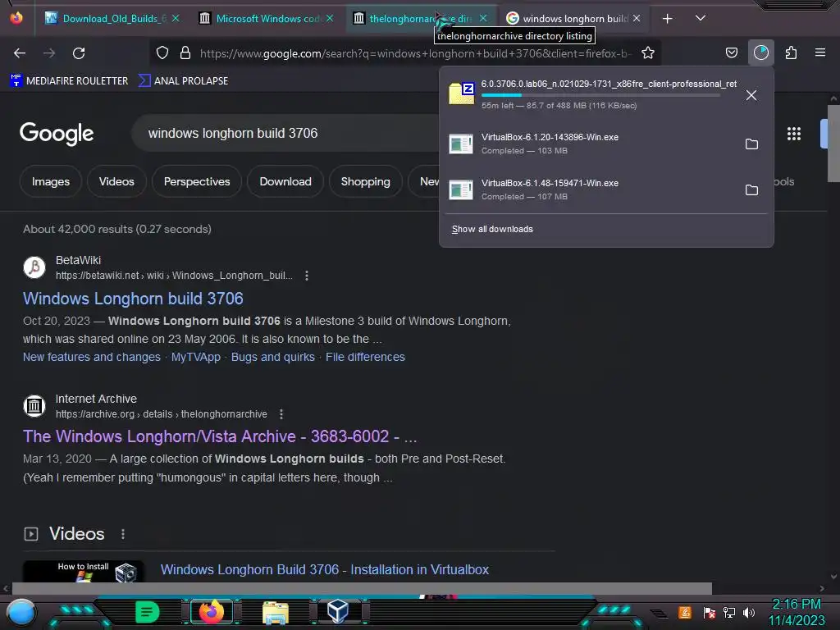Viewport: 840px width, 630px height.
Task: Bookmark this page with the star
Action: [x=648, y=52]
